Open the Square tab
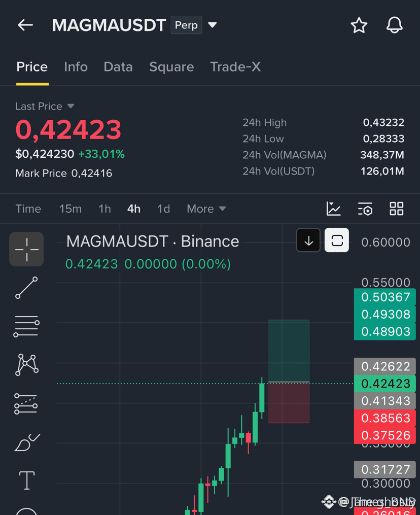Screen dimensions: 420x515 click(171, 67)
